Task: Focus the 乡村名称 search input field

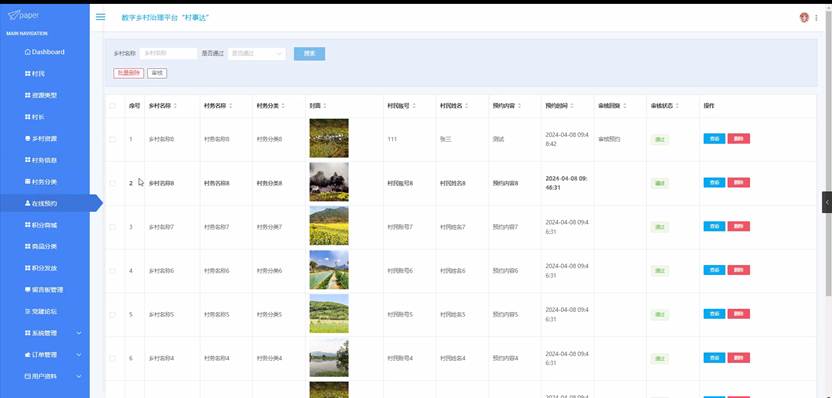Action: pos(168,54)
